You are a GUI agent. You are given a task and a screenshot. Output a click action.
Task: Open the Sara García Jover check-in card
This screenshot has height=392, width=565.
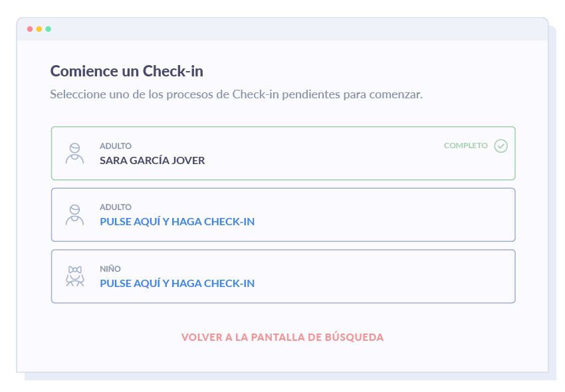pyautogui.click(x=283, y=153)
